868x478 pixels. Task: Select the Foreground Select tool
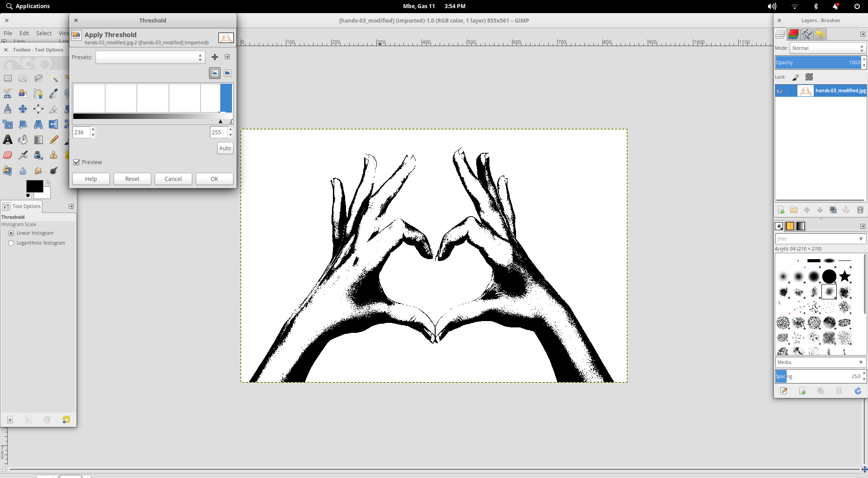(23, 94)
